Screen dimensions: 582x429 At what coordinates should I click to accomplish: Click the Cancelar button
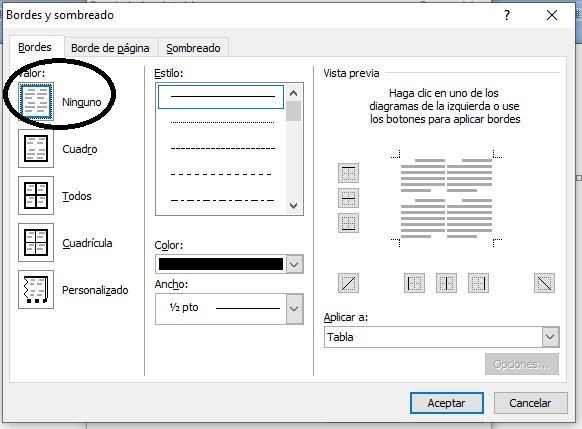(x=530, y=403)
